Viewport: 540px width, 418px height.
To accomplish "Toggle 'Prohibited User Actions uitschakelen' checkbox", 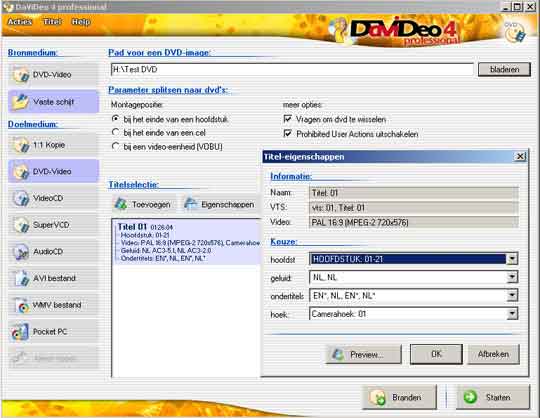I will [x=287, y=133].
